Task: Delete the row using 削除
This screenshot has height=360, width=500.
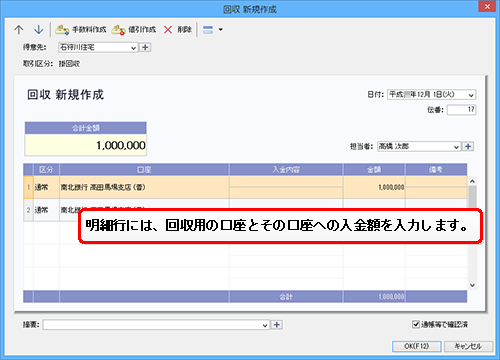Action: click(178, 30)
